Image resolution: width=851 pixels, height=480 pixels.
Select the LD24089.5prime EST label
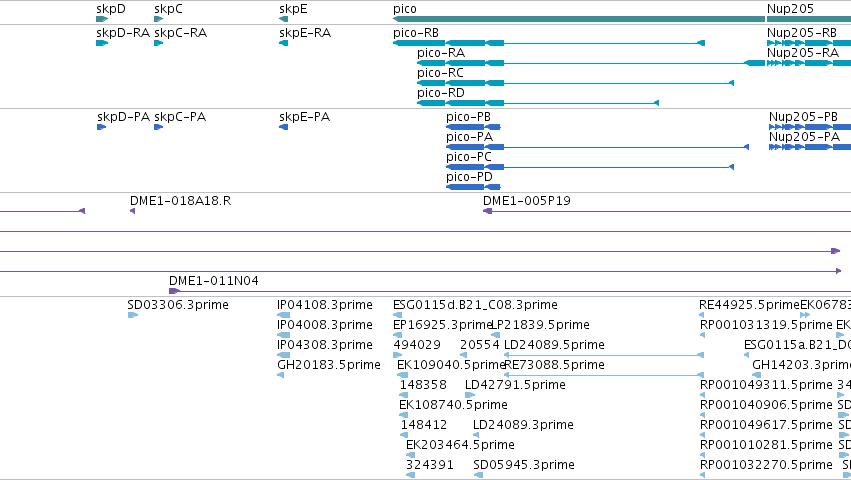(x=554, y=345)
